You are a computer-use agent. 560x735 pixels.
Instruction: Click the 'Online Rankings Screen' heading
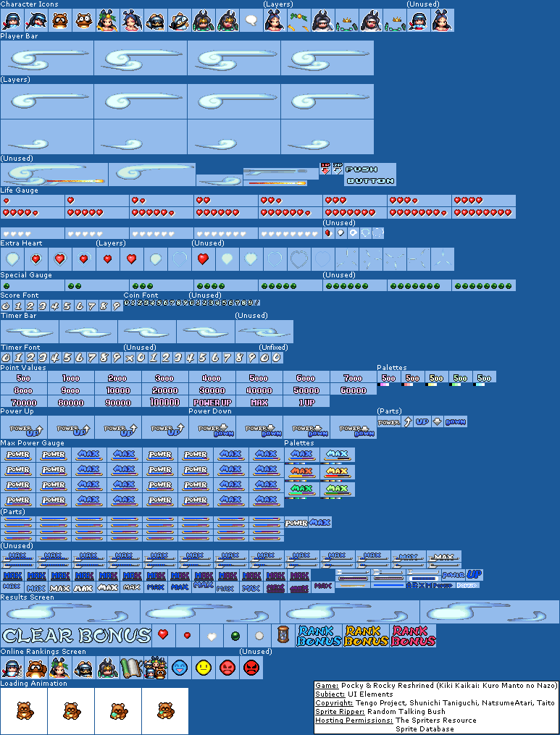(x=43, y=651)
